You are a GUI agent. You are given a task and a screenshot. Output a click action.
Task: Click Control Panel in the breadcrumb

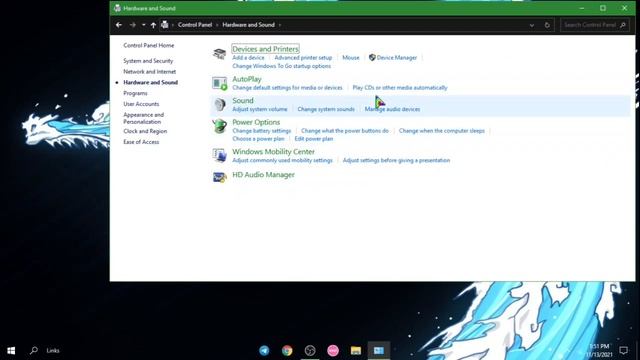[x=195, y=25]
